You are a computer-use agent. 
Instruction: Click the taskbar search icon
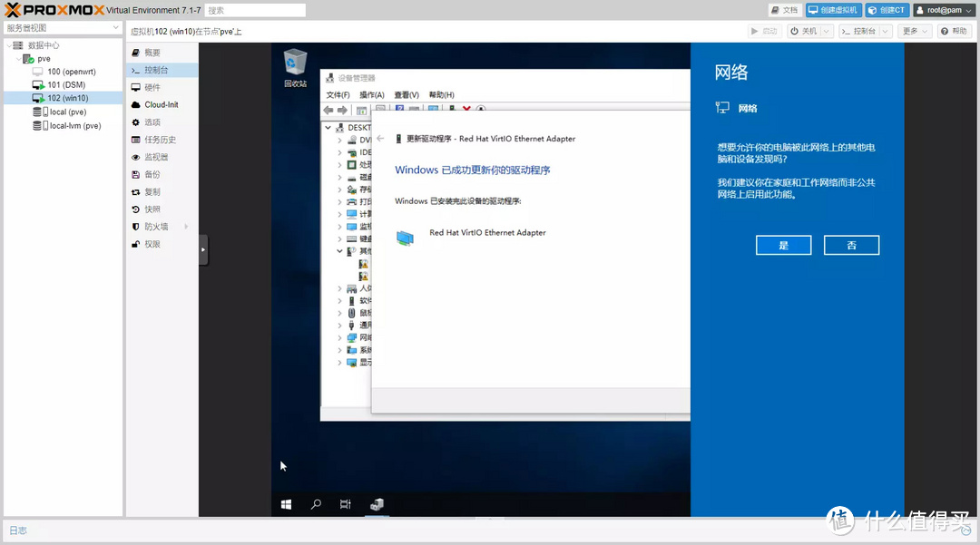click(316, 504)
